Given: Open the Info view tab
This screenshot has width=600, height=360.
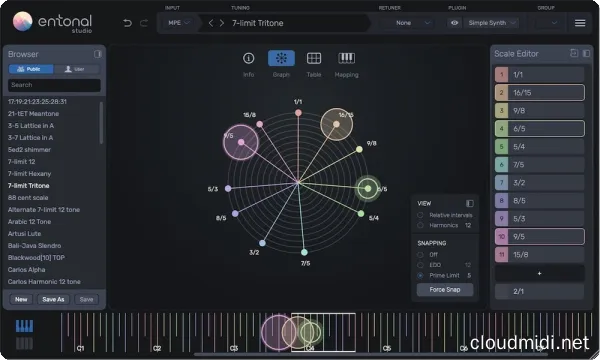Looking at the screenshot, I should tap(248, 64).
